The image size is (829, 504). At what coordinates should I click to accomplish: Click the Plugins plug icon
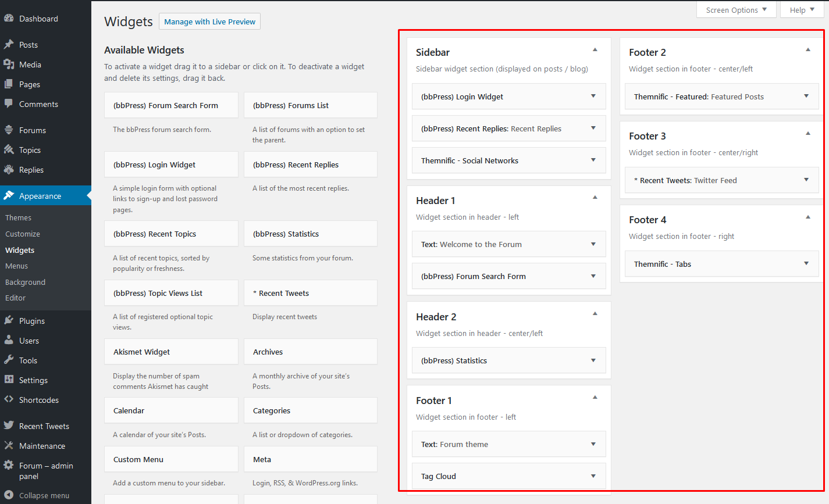tap(9, 321)
